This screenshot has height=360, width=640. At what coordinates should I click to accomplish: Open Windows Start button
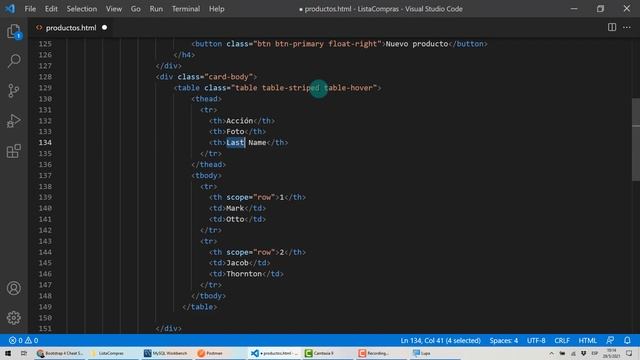click(x=7, y=353)
